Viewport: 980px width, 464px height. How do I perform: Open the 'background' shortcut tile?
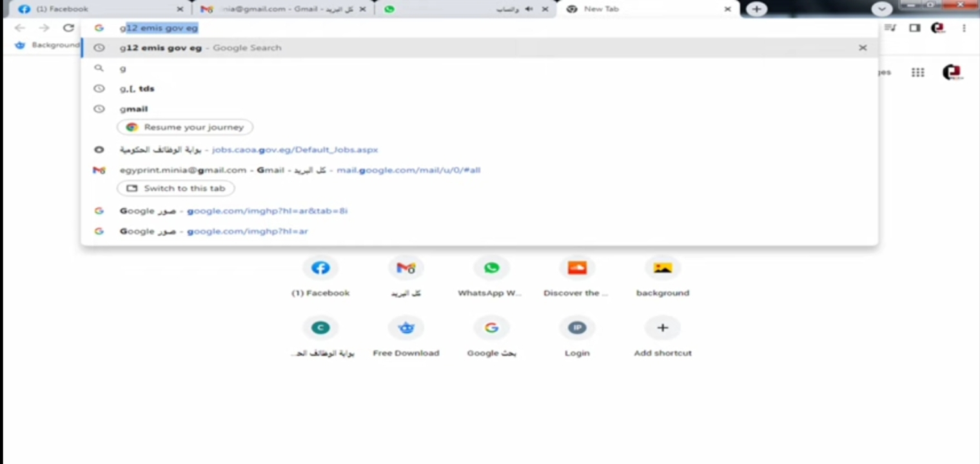(x=663, y=278)
